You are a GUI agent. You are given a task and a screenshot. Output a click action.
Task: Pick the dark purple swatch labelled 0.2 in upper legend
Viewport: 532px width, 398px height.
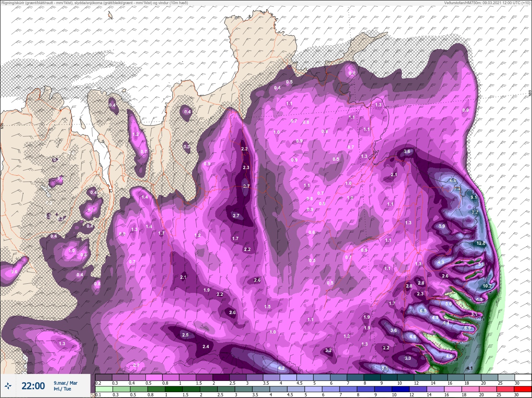coord(103,377)
